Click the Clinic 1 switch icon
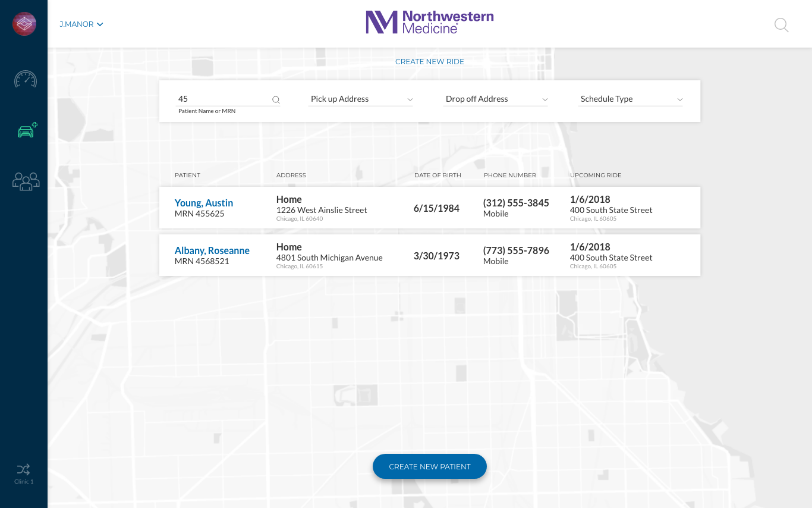The width and height of the screenshot is (812, 508). [24, 470]
